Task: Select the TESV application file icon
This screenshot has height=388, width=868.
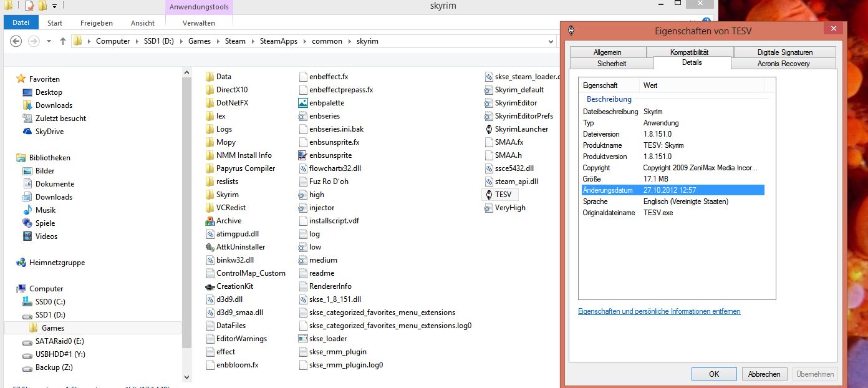Action: point(489,195)
